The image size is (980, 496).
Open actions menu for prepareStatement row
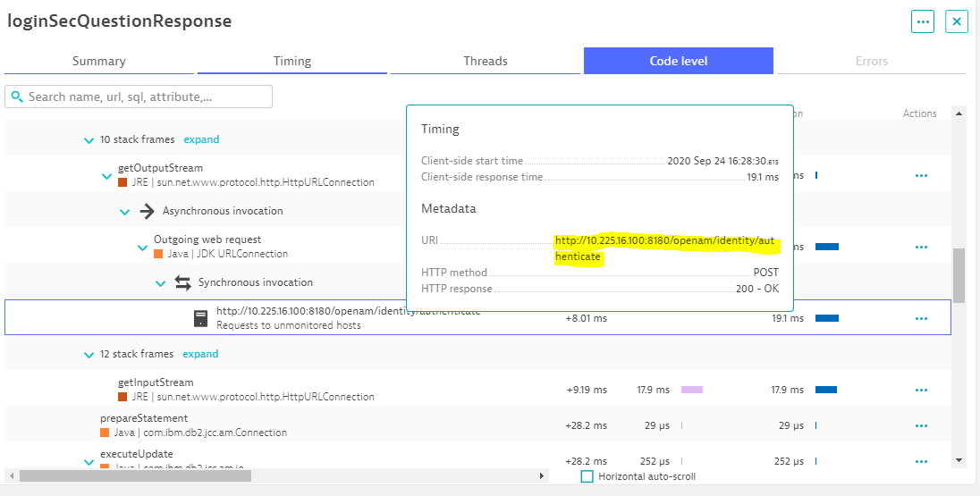point(921,425)
